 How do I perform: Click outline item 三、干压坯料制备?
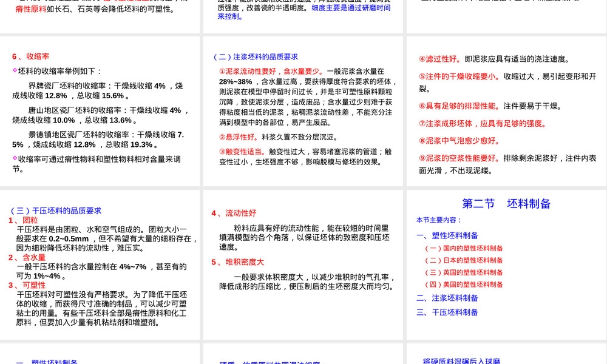tap(447, 312)
